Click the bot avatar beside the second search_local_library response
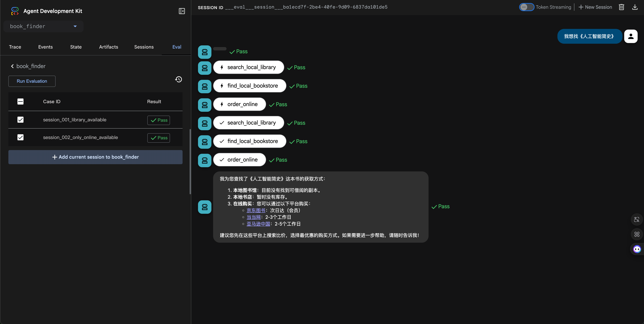This screenshot has height=324, width=644. 205,124
